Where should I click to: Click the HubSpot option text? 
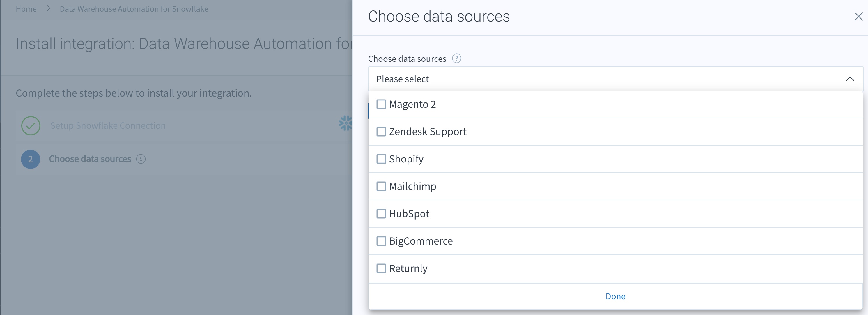pyautogui.click(x=409, y=214)
